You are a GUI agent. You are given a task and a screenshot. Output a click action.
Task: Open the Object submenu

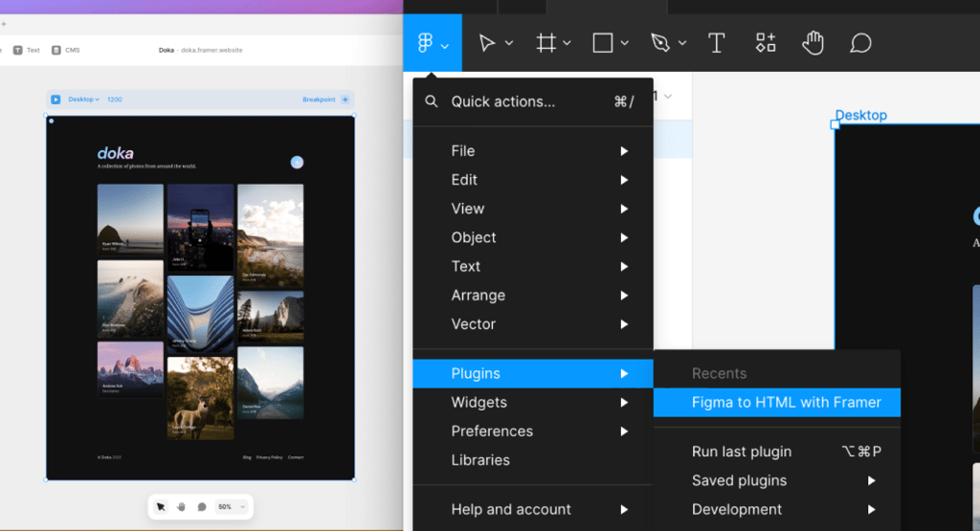[533, 237]
